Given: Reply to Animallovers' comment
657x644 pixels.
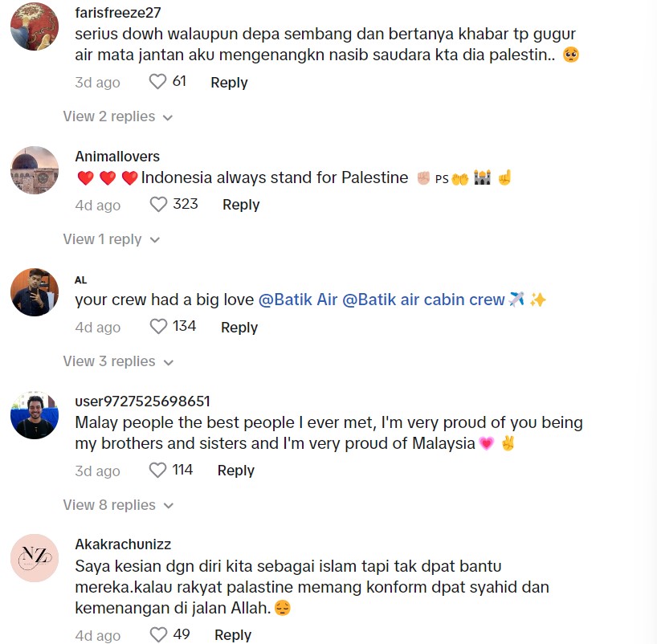Looking at the screenshot, I should (241, 205).
